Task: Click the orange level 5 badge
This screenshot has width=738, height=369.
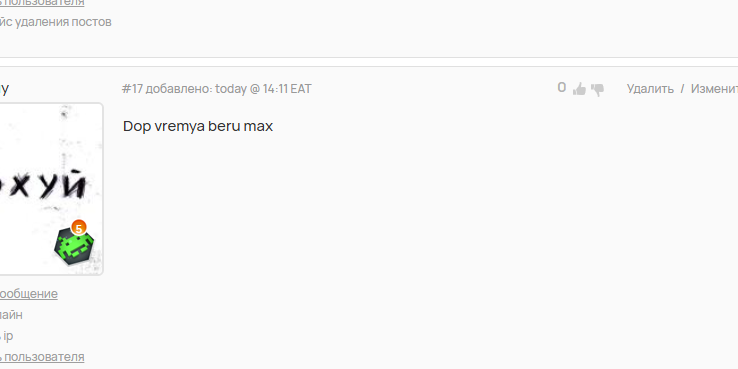Action: pyautogui.click(x=79, y=228)
